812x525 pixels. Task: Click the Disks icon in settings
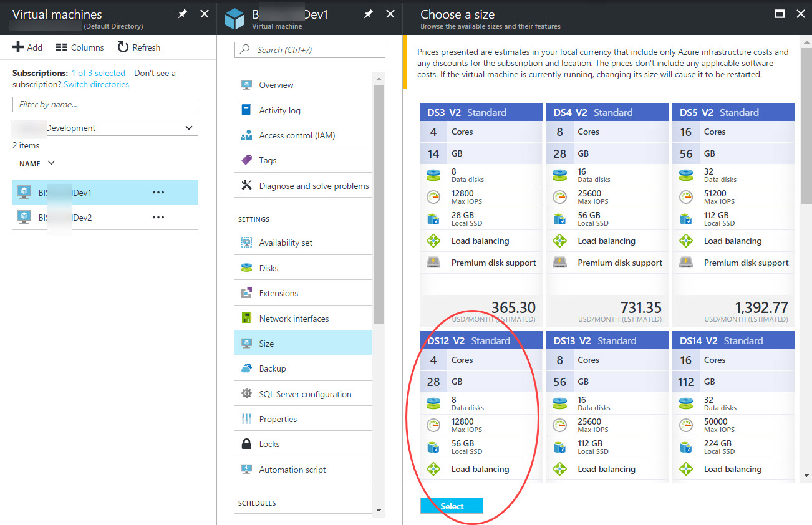[246, 268]
